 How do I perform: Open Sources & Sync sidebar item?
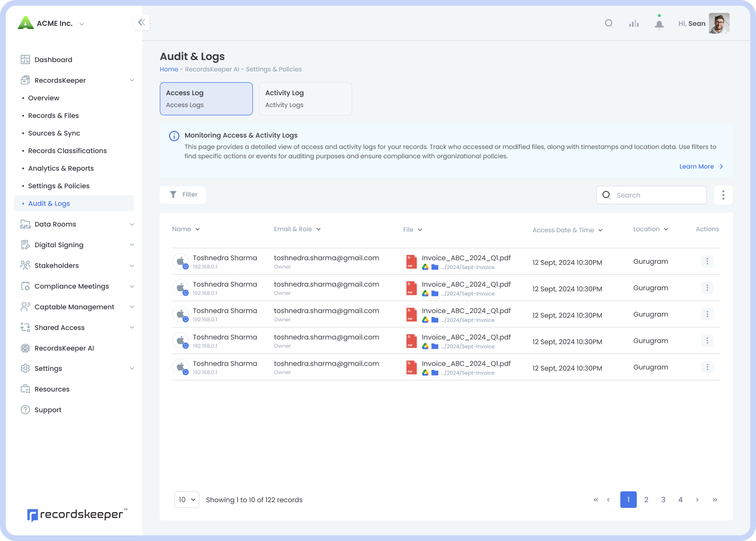click(54, 133)
